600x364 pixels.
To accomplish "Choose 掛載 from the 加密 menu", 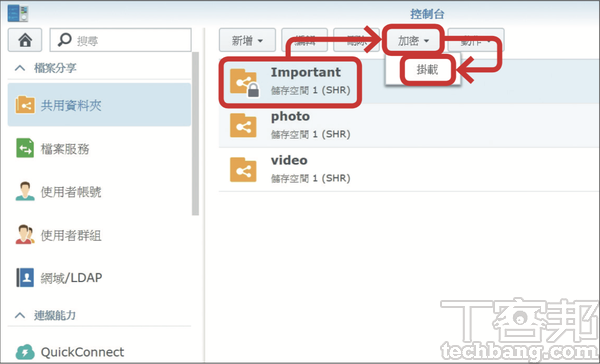I will [x=427, y=70].
